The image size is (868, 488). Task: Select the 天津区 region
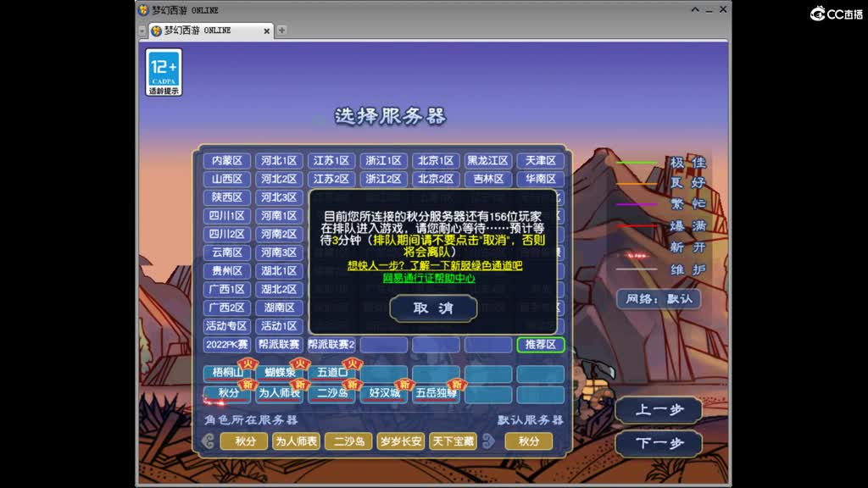[540, 160]
